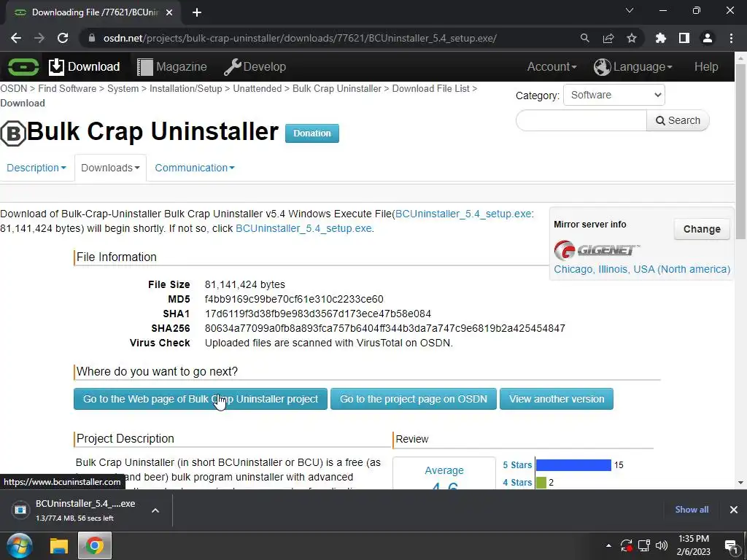Click Show all downloads link
Viewport: 747px width, 560px height.
tap(692, 510)
